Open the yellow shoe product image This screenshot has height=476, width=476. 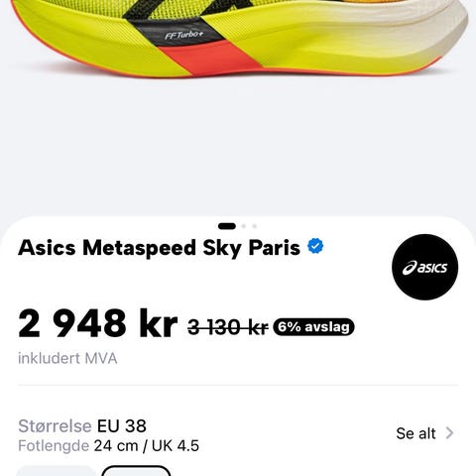tap(238, 39)
